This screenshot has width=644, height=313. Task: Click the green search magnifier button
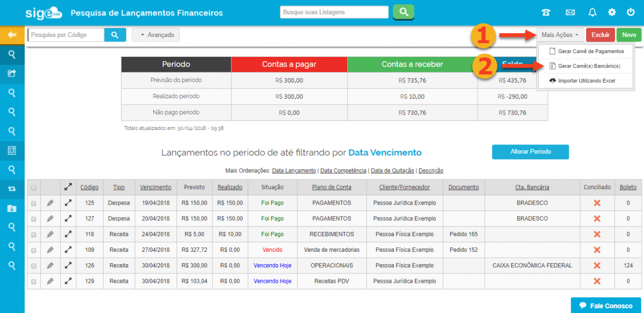(404, 12)
